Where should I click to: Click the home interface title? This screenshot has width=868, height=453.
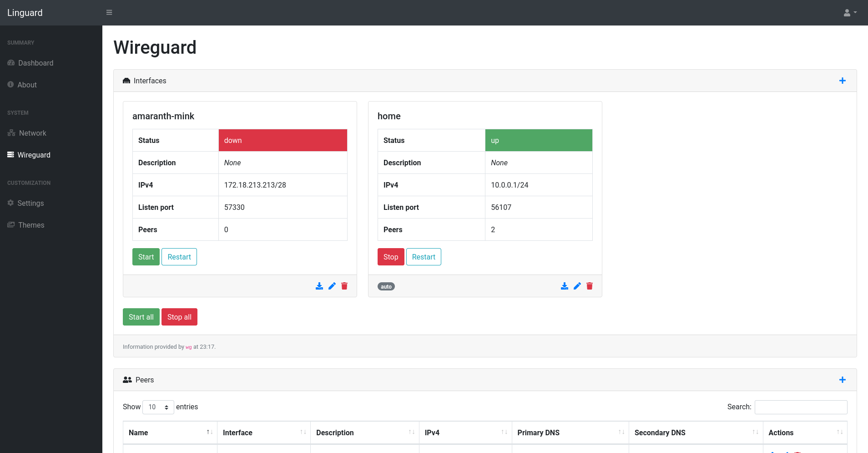[389, 116]
